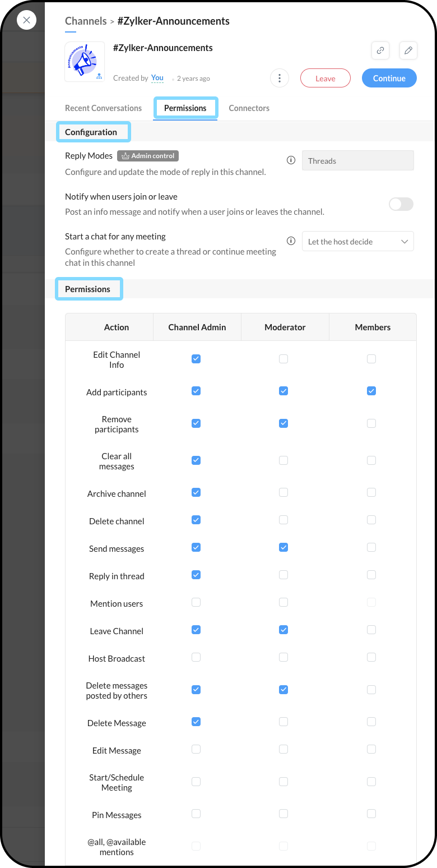Click the Leave button

[325, 79]
